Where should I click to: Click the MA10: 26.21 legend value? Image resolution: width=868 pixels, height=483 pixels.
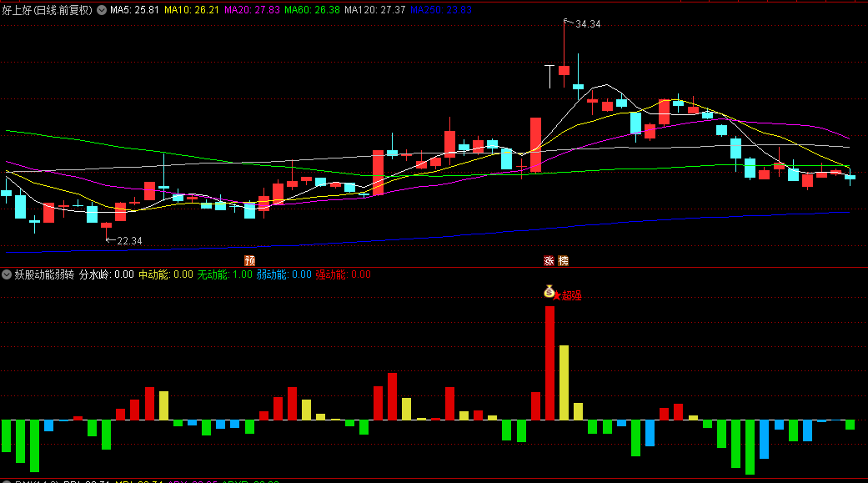point(192,10)
